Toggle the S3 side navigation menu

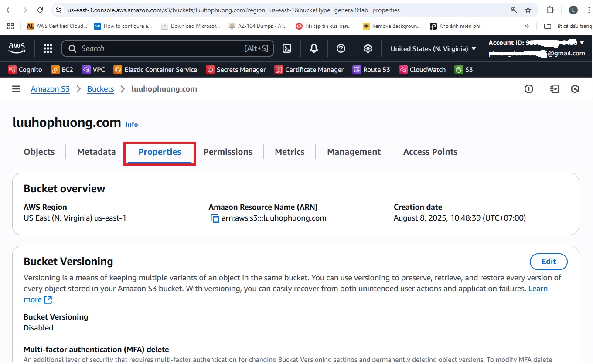16,89
